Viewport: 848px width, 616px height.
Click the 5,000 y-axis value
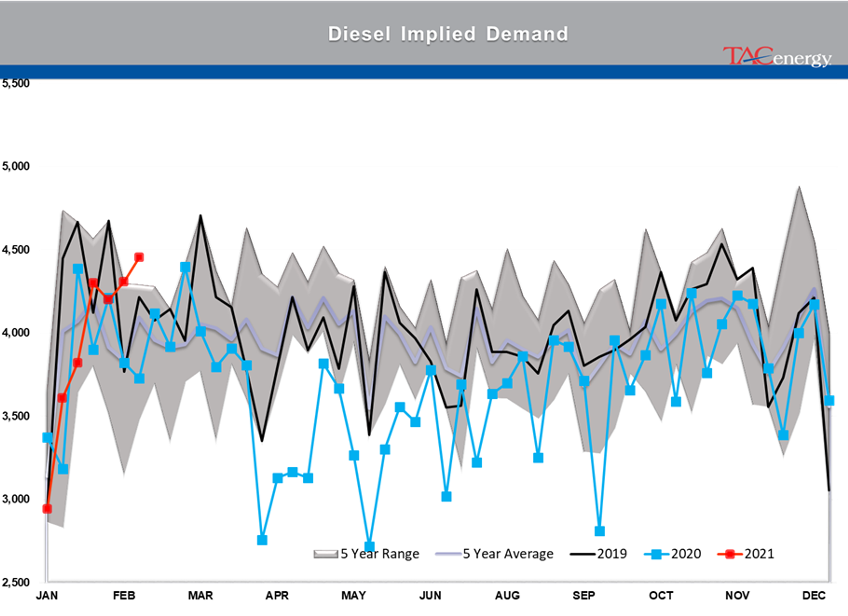tap(16, 167)
